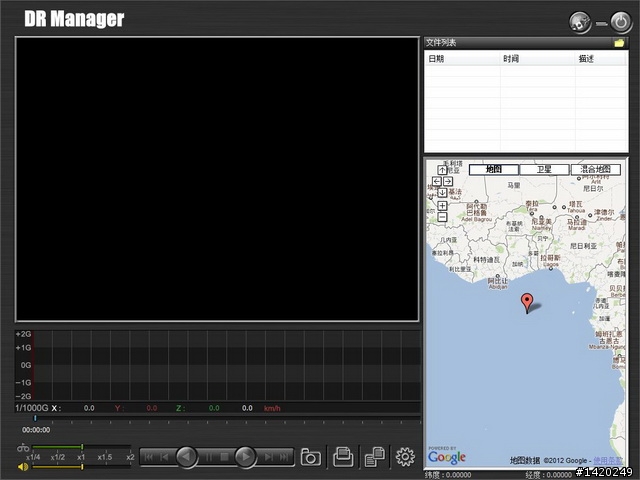Open the 使用条款 terms link on map

point(608,461)
